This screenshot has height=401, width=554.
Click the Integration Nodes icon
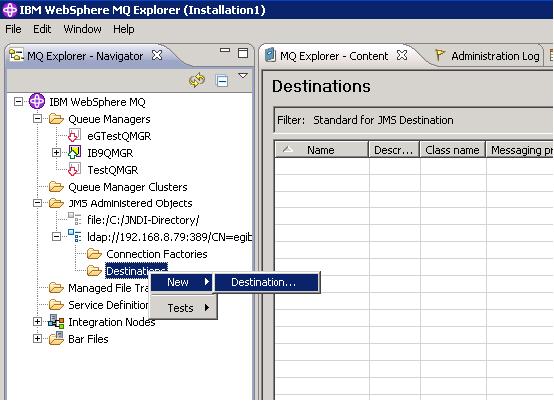pos(56,322)
